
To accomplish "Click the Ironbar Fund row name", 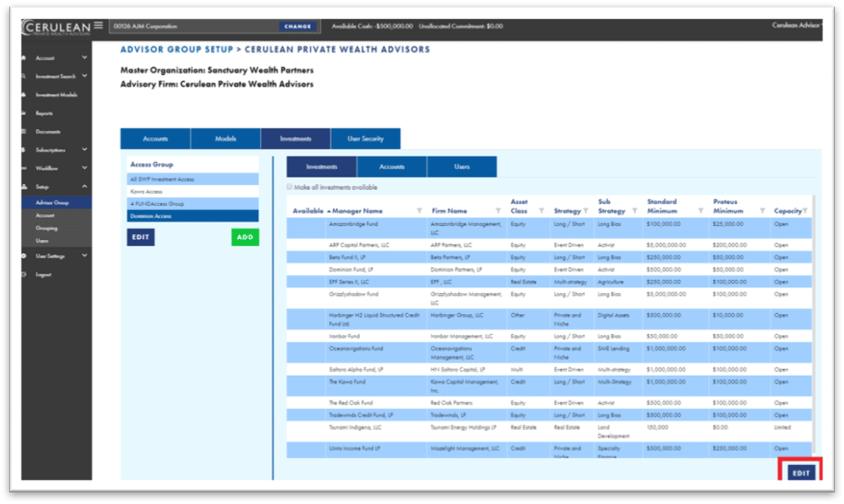I will pyautogui.click(x=344, y=337).
